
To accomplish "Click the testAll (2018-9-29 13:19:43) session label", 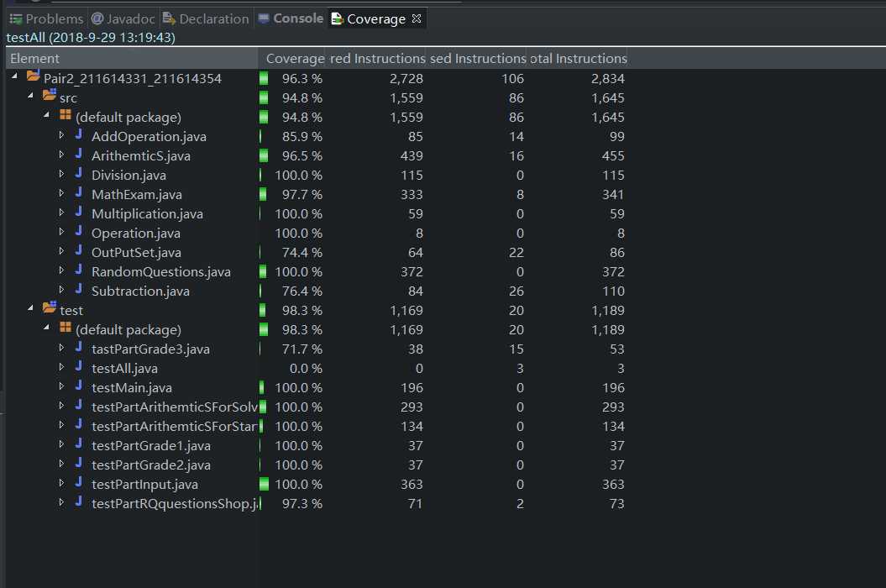I will [x=91, y=37].
